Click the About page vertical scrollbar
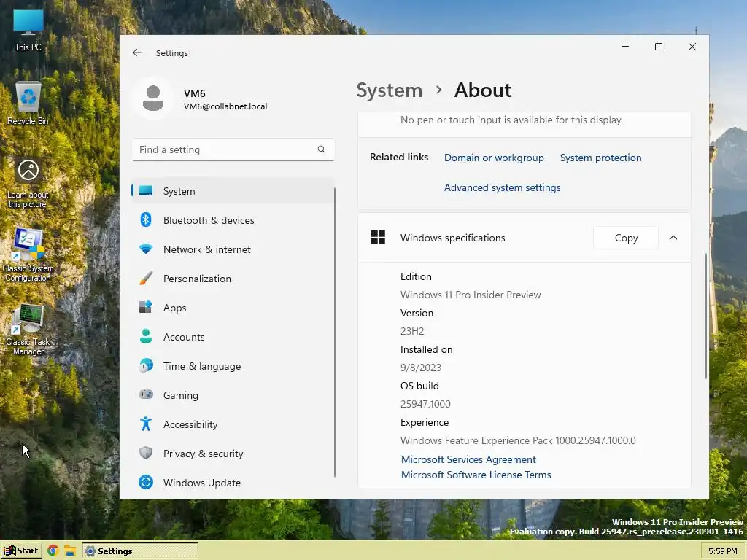Image resolution: width=747 pixels, height=560 pixels. click(x=705, y=316)
